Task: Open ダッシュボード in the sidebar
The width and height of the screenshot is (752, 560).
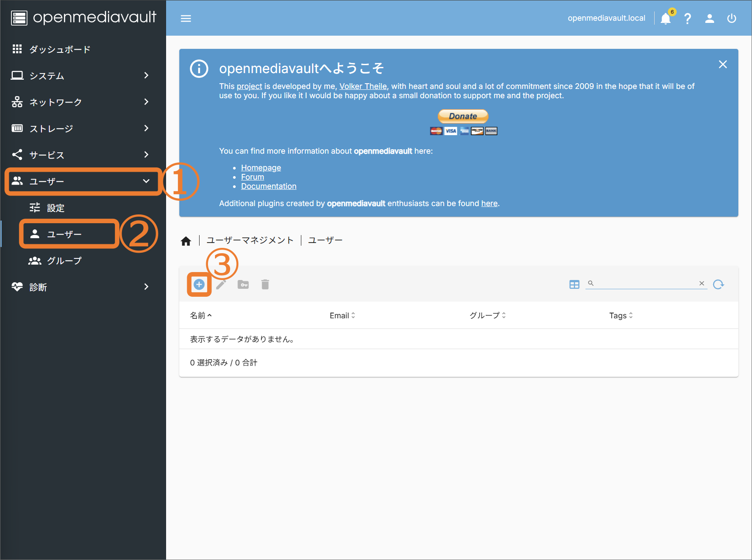Action: tap(83, 49)
